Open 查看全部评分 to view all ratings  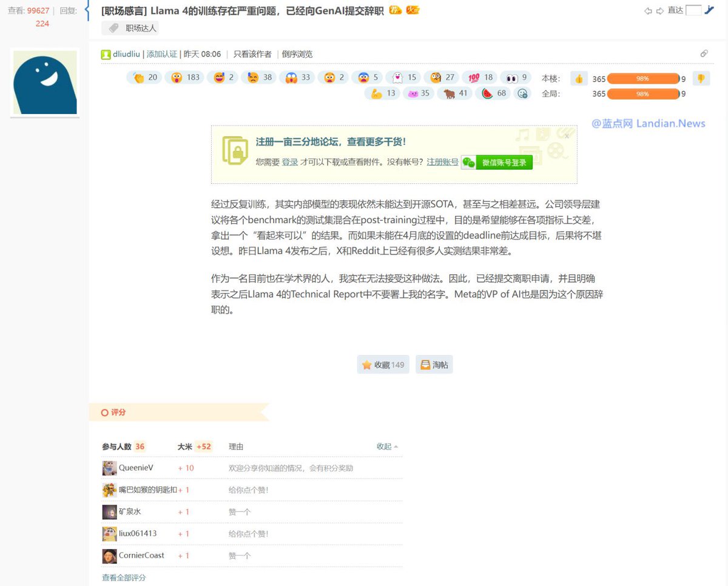click(x=124, y=578)
